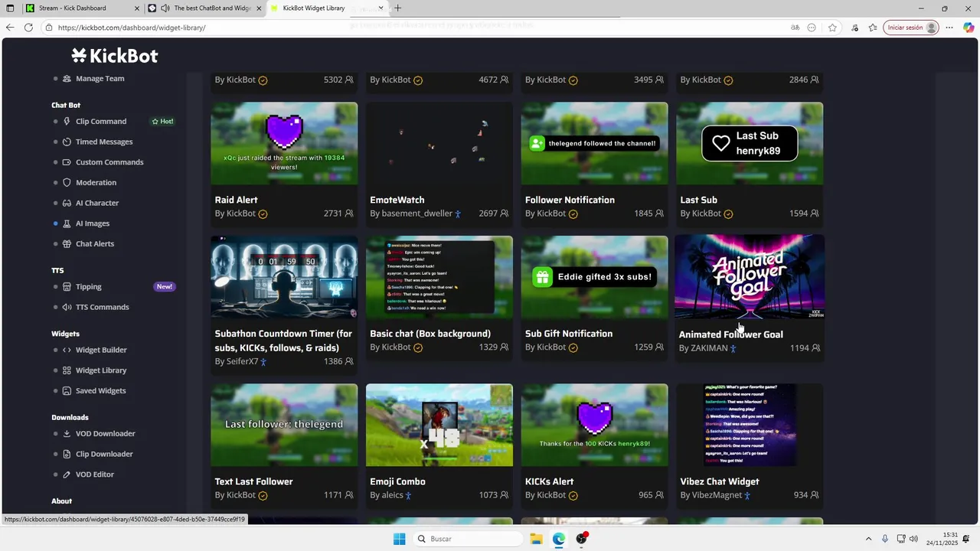Switch to The best ChatBot tab
The width and height of the screenshot is (980, 551).
(x=205, y=8)
